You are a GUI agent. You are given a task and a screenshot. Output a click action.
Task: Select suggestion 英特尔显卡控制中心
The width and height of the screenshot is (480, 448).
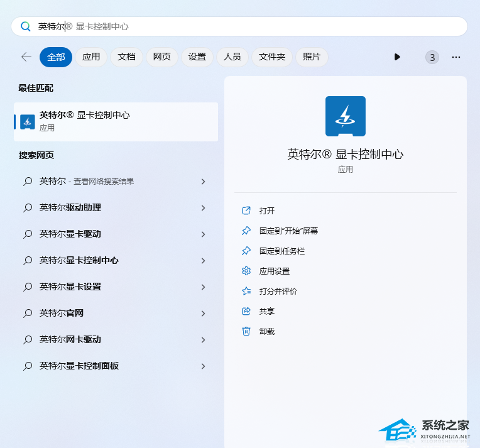pos(116,260)
